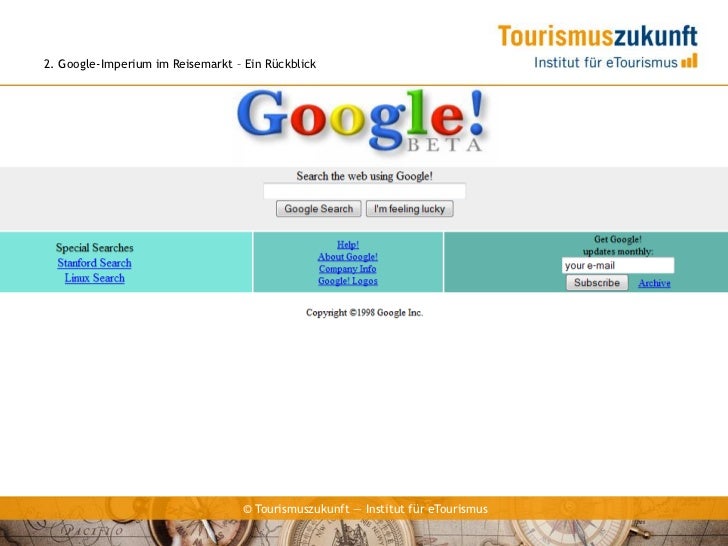Open the Help! link

coord(348,245)
